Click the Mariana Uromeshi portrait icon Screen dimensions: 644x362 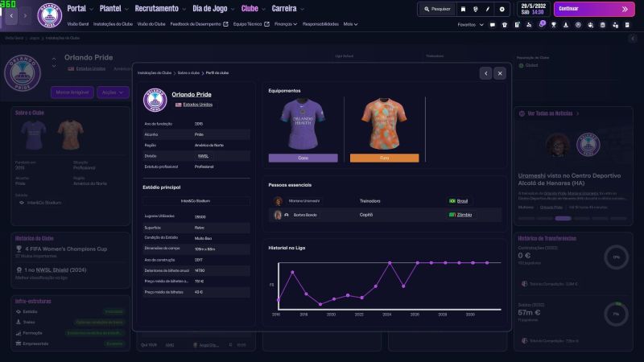pyautogui.click(x=278, y=201)
